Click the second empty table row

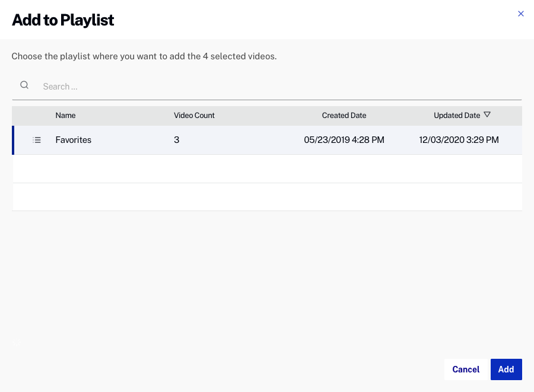(267, 197)
